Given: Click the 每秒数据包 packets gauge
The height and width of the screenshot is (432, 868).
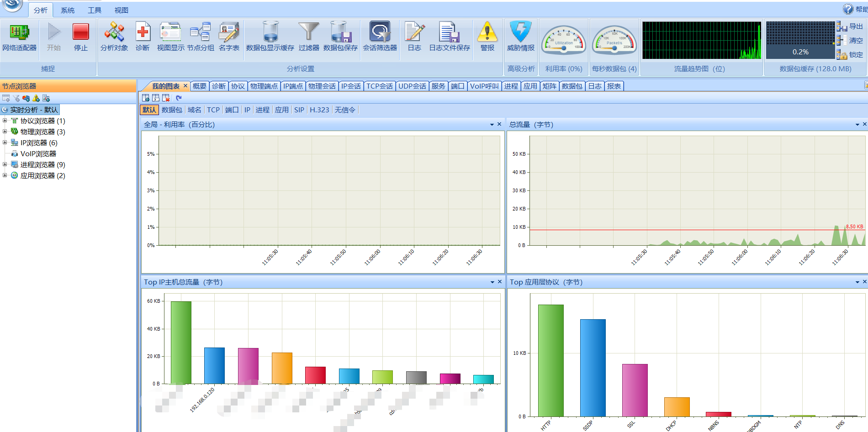Looking at the screenshot, I should pyautogui.click(x=614, y=40).
